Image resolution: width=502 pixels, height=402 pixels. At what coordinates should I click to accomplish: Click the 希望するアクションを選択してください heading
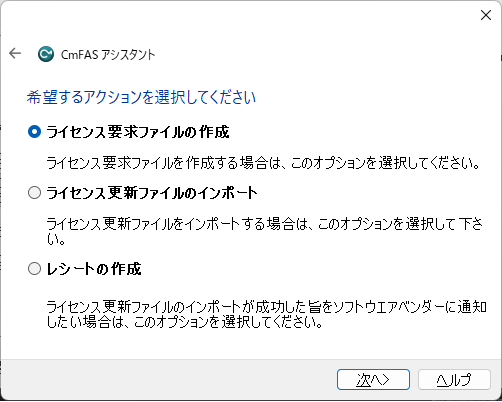point(141,97)
